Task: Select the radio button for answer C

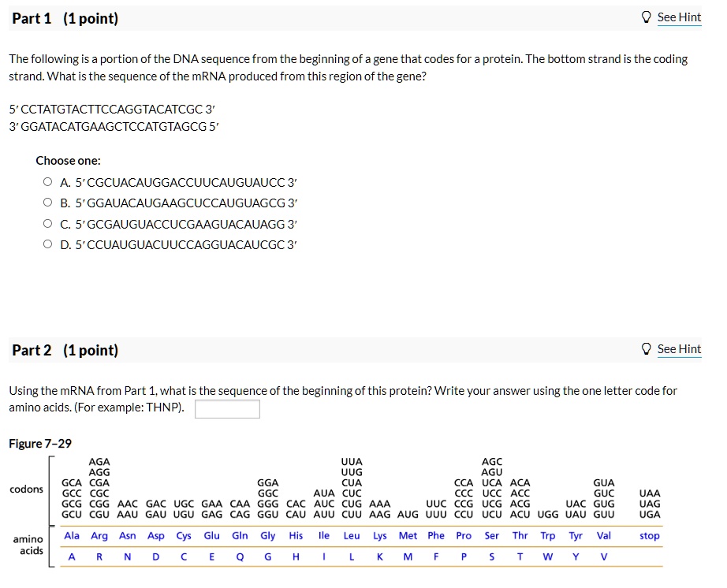Action: click(47, 224)
